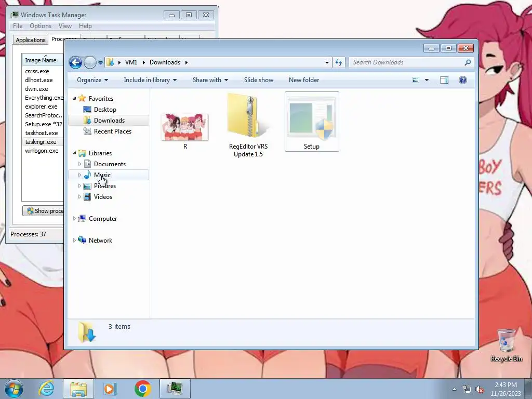Select taskhost.exe process row
The width and height of the screenshot is (532, 399).
point(43,133)
